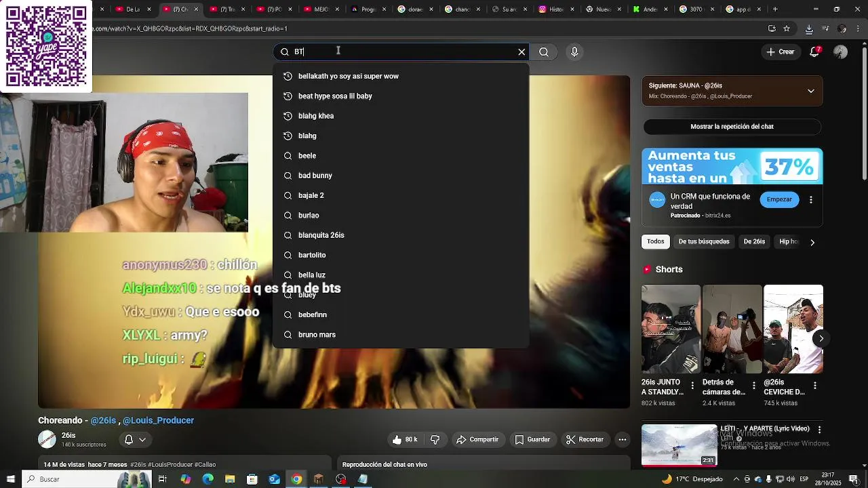Screen dimensions: 868x488
Task: Open menu for 'Detrás de cámaras' short
Action: [753, 386]
